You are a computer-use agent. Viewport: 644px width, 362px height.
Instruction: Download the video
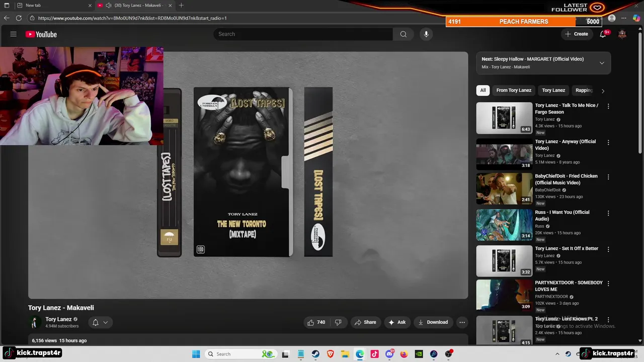(433, 322)
